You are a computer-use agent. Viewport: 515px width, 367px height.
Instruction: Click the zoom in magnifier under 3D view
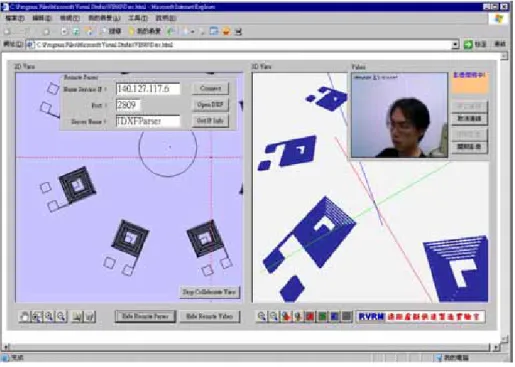[x=262, y=316]
